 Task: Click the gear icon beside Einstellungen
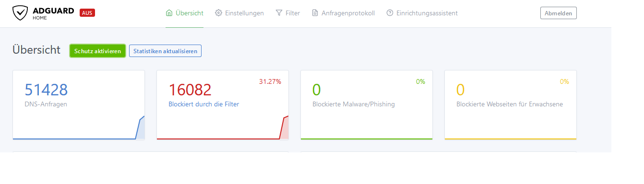click(x=218, y=13)
